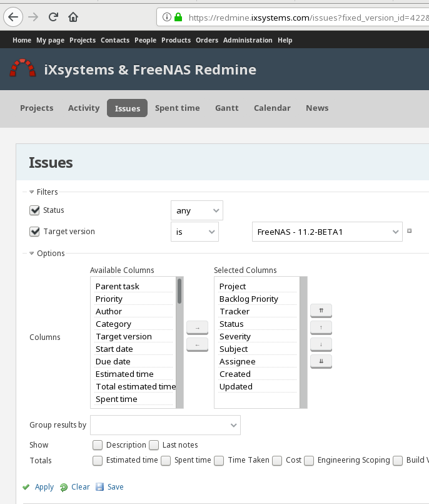Open Administration in top menu
This screenshot has height=504, width=429.
pos(248,40)
